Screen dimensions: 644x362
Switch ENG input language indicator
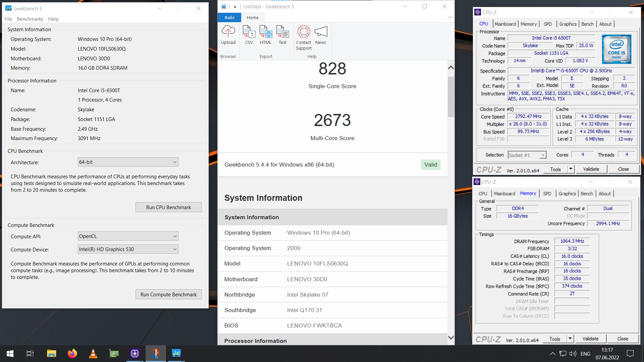tap(585, 354)
